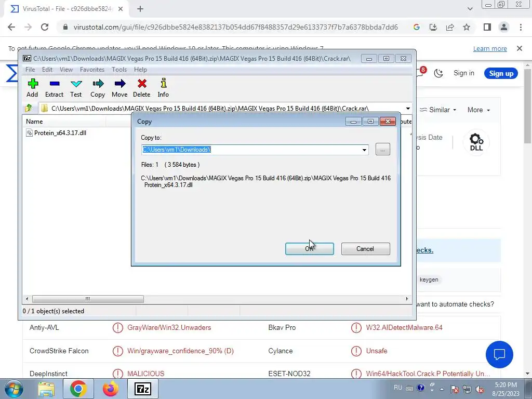Image resolution: width=532 pixels, height=399 pixels.
Task: Click the volume icon in system tray
Action: tap(480, 389)
